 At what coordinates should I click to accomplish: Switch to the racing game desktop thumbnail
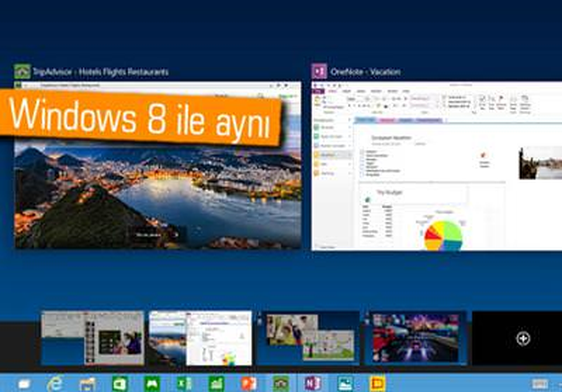click(415, 338)
